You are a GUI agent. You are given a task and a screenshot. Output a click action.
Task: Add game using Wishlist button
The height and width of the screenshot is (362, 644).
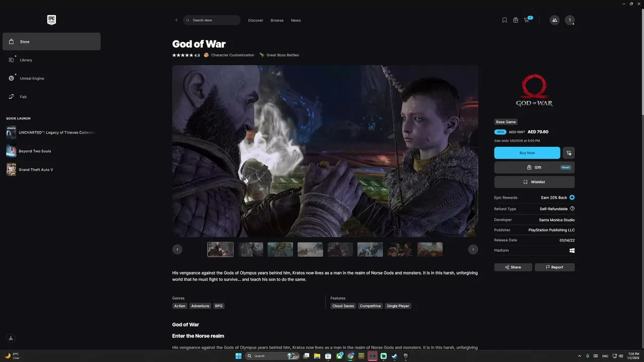pyautogui.click(x=534, y=182)
